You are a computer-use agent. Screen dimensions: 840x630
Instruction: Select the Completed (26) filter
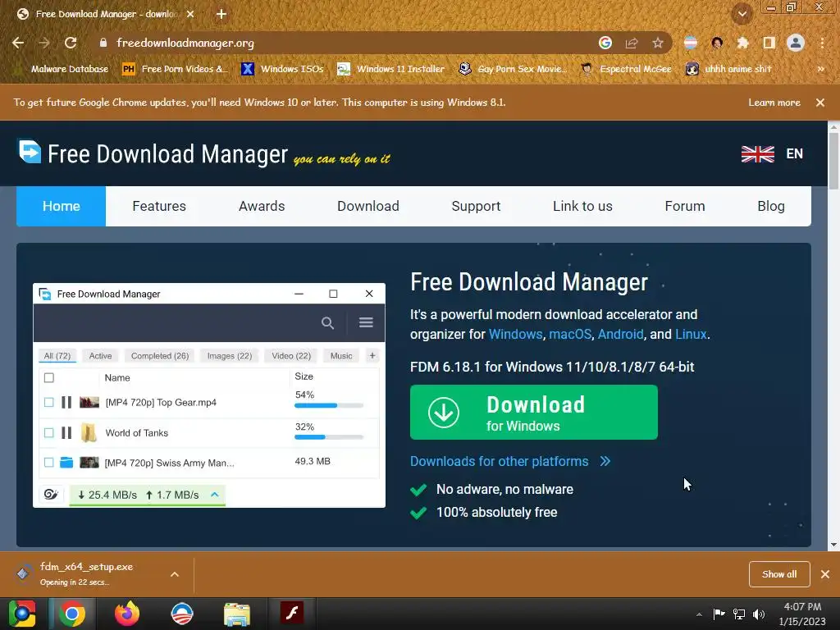click(160, 356)
